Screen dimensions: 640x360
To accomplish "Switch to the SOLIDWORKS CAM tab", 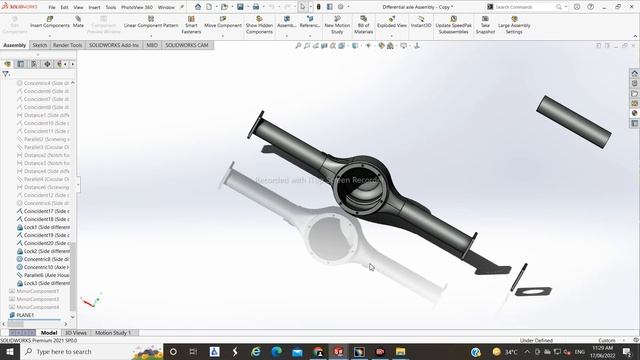I will coord(187,45).
